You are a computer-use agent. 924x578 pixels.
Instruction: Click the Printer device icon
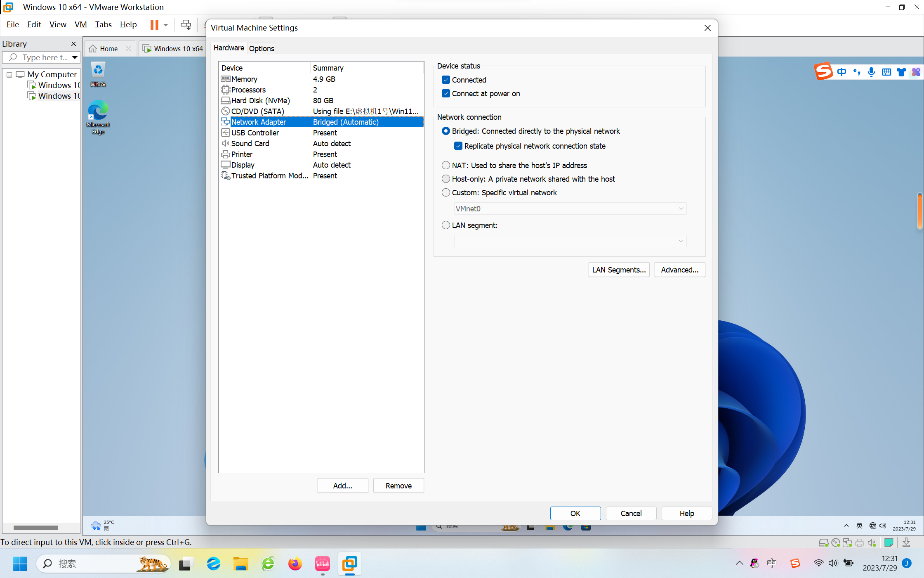[x=225, y=154]
